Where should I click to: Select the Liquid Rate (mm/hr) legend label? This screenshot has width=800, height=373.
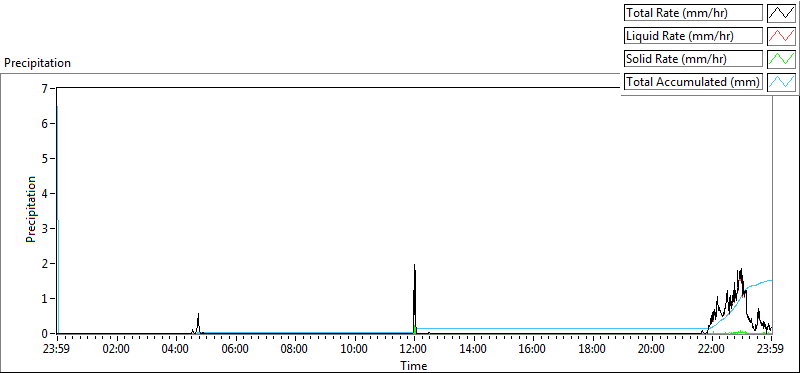[x=693, y=36]
